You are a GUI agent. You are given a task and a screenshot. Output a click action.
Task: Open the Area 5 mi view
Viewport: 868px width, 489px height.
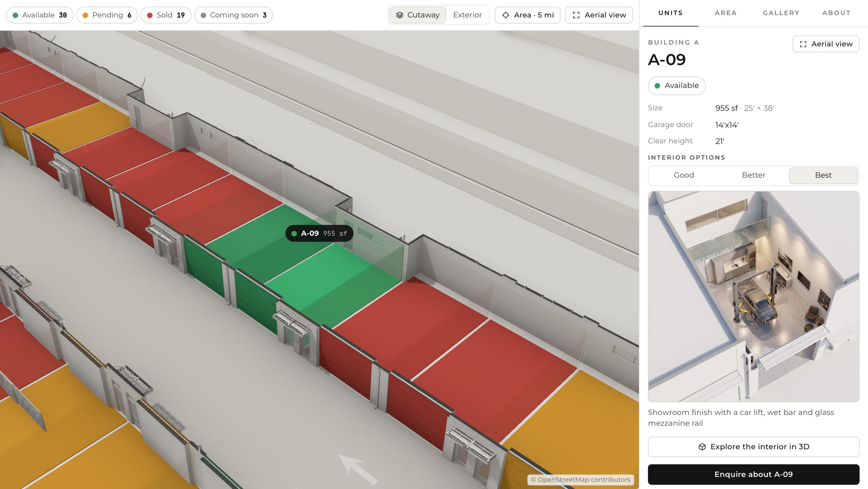pyautogui.click(x=527, y=15)
